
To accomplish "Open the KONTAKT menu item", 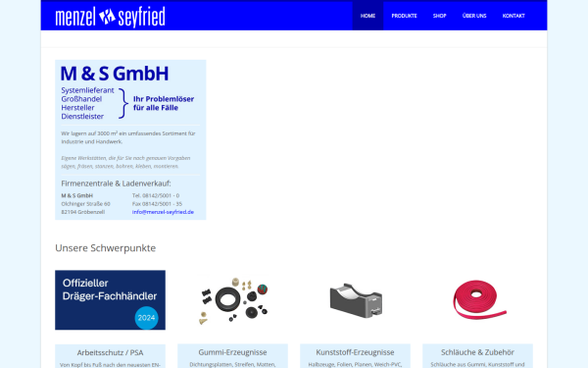I will tap(514, 16).
